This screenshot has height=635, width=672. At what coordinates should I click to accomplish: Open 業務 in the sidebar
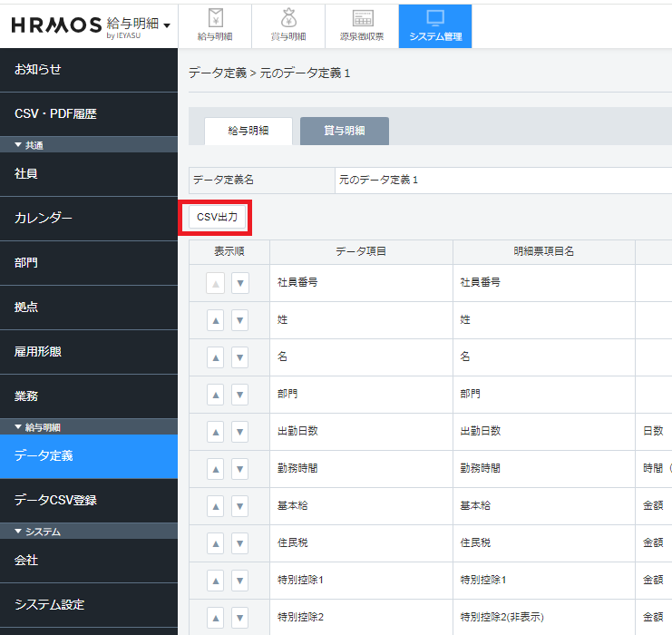pos(89,396)
